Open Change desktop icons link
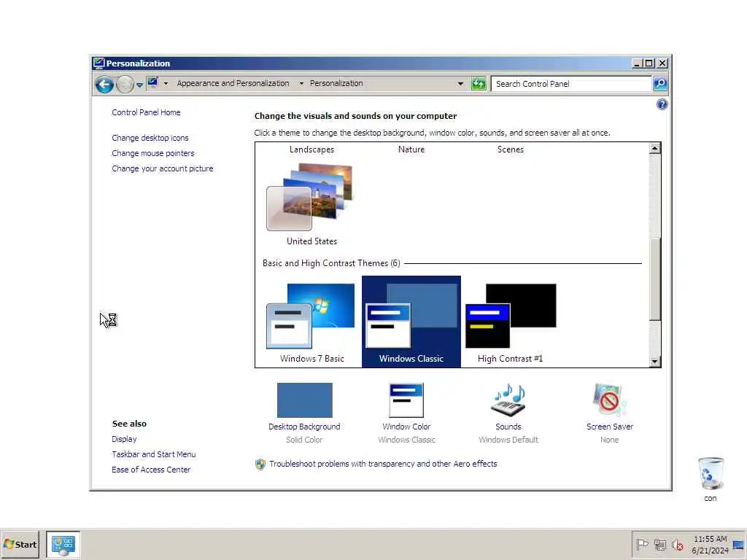Image resolution: width=747 pixels, height=560 pixels. tap(150, 138)
